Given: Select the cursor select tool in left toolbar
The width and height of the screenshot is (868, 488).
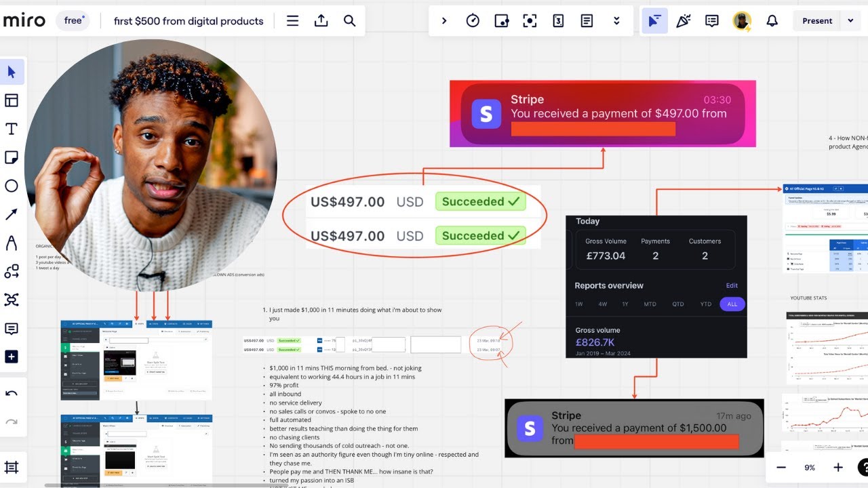Looking at the screenshot, I should click(12, 72).
